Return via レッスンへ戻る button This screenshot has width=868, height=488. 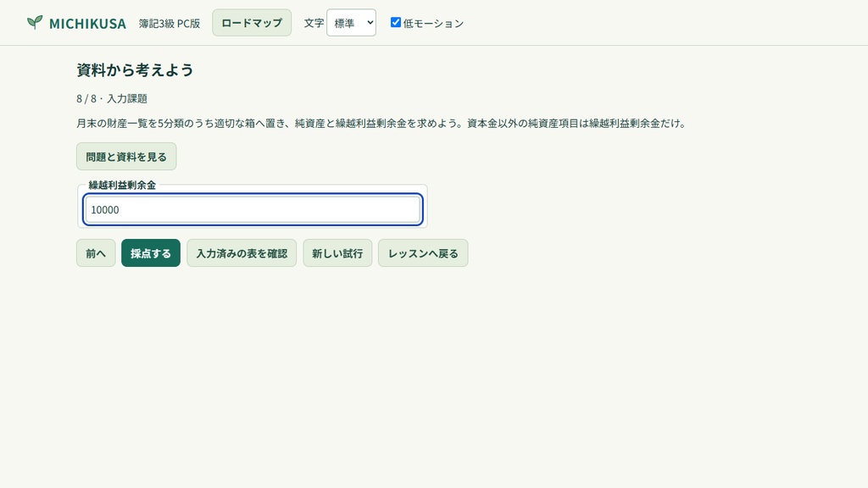tap(423, 252)
